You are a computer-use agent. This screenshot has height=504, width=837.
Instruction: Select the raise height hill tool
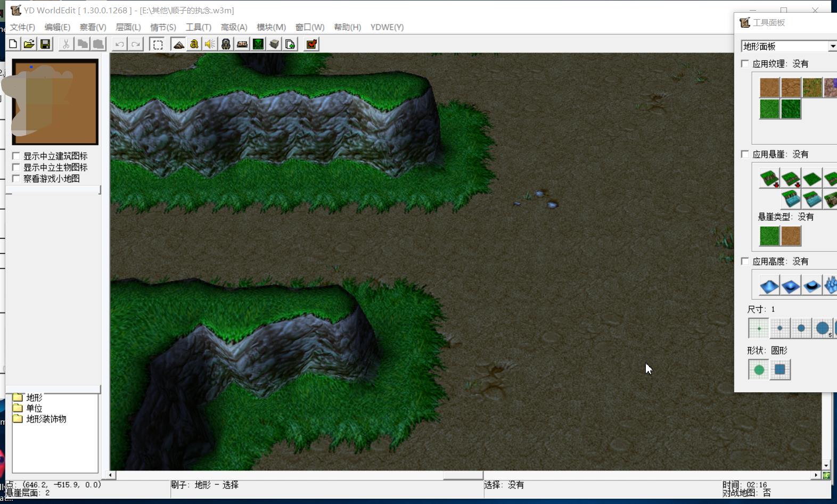click(769, 286)
